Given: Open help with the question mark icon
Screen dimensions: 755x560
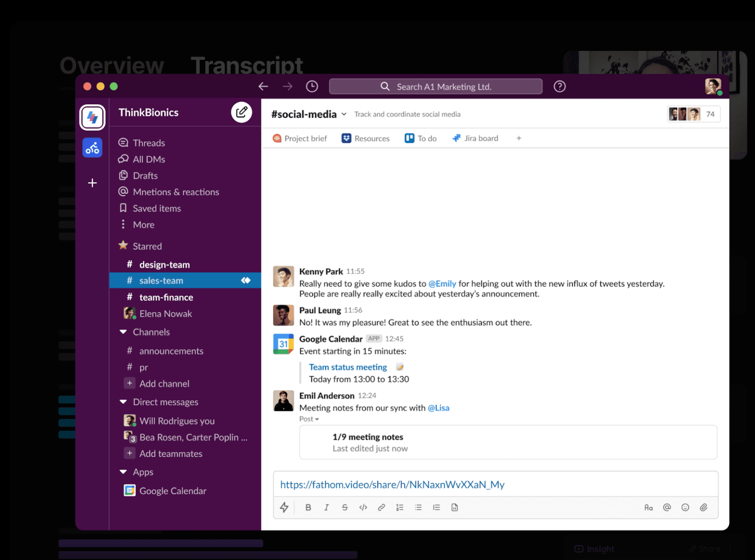Looking at the screenshot, I should tap(560, 86).
